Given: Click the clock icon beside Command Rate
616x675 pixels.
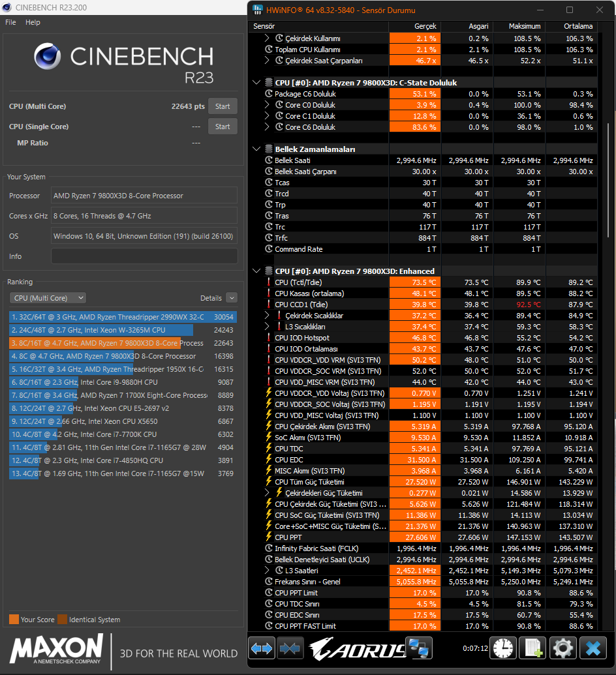Looking at the screenshot, I should pos(269,249).
